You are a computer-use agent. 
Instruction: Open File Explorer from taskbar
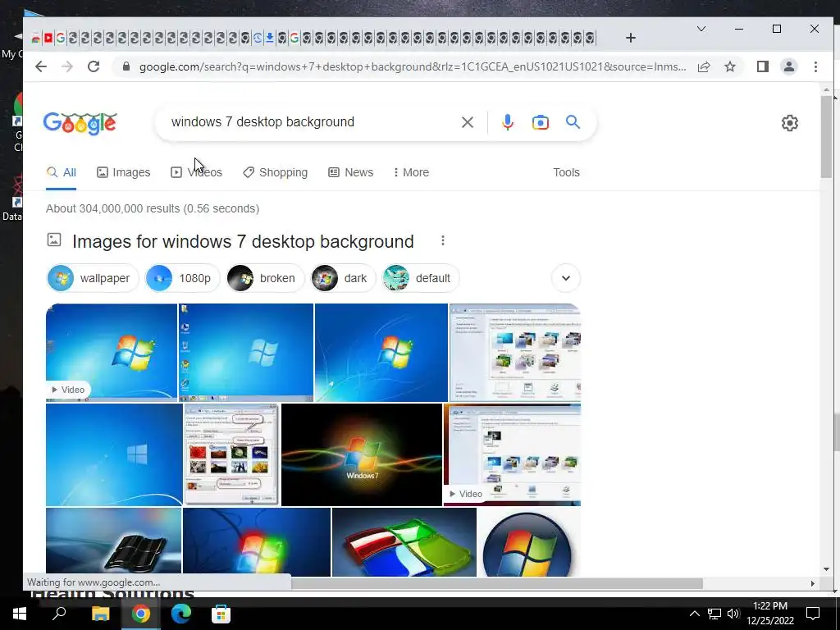point(100,614)
